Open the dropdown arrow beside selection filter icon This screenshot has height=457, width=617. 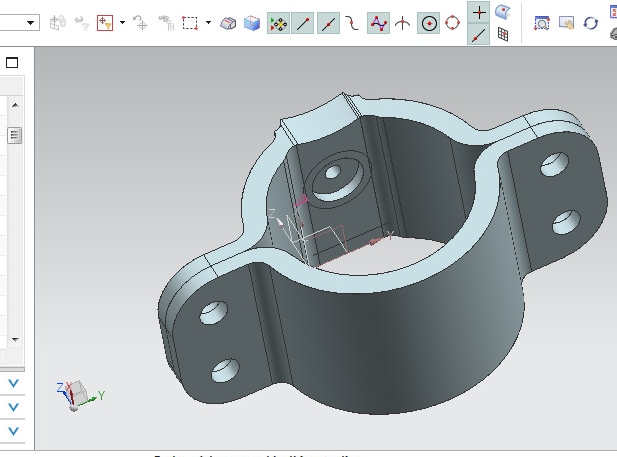122,22
